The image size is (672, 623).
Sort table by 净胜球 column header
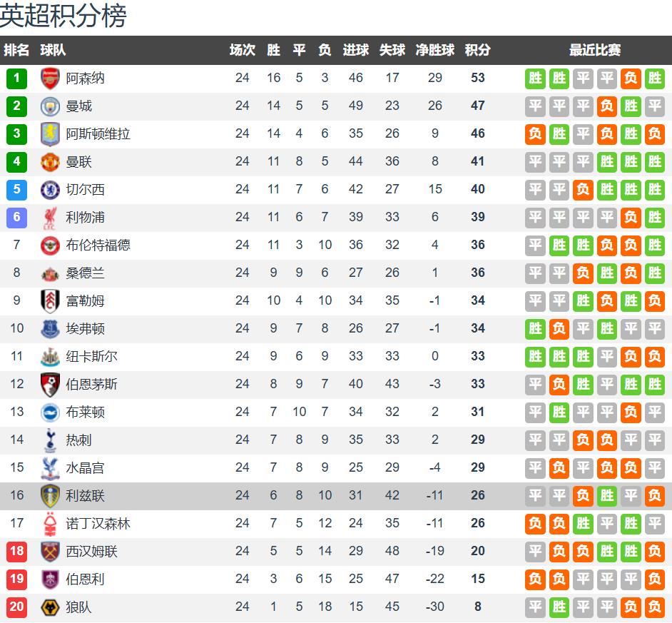click(435, 50)
